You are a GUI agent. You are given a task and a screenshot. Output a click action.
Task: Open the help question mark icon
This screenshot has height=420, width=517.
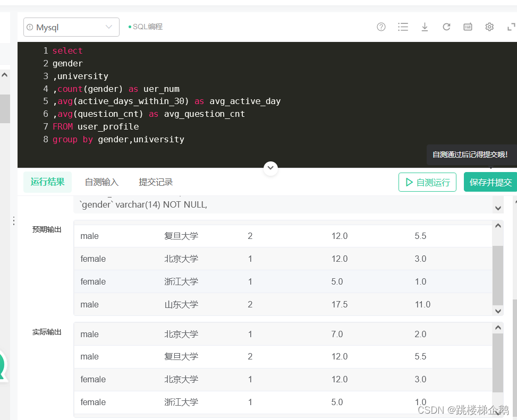coord(381,27)
